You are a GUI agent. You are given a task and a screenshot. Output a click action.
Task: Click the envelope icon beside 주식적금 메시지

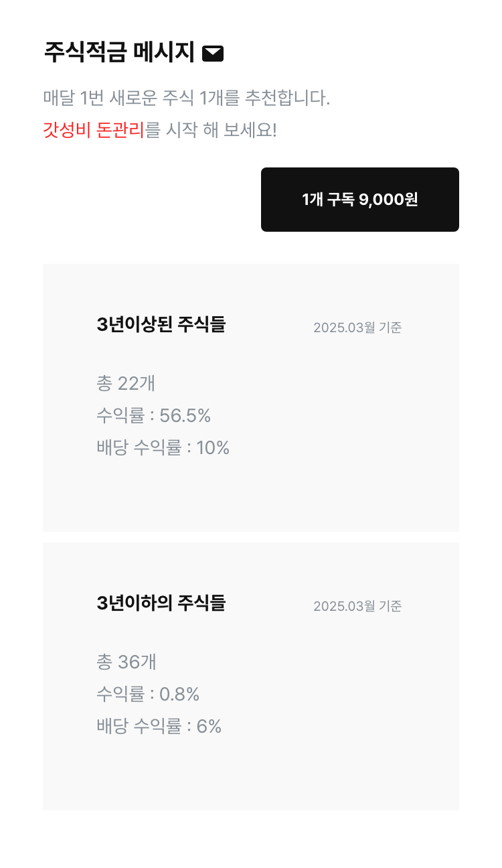pyautogui.click(x=213, y=54)
